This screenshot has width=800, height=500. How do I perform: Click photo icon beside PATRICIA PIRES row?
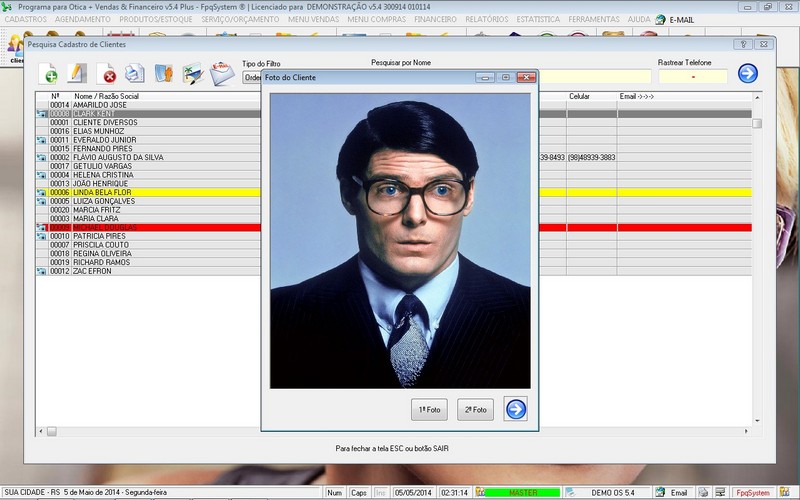click(x=41, y=236)
